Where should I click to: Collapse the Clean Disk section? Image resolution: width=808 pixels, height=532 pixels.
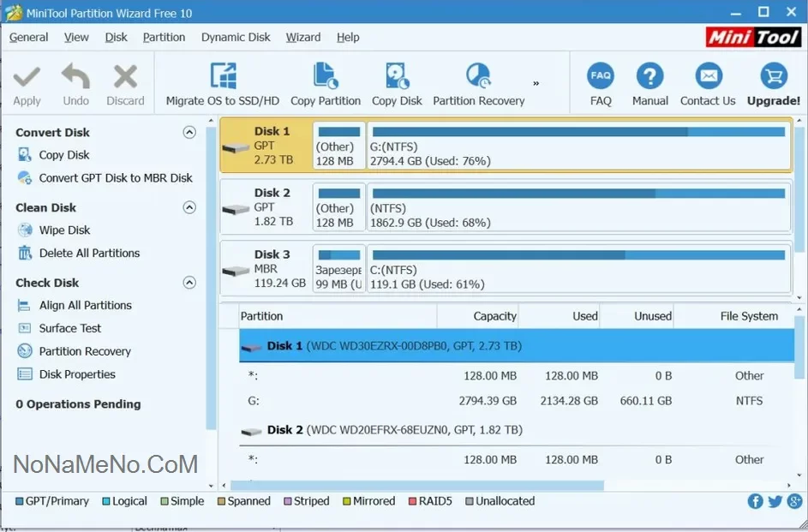coord(189,207)
